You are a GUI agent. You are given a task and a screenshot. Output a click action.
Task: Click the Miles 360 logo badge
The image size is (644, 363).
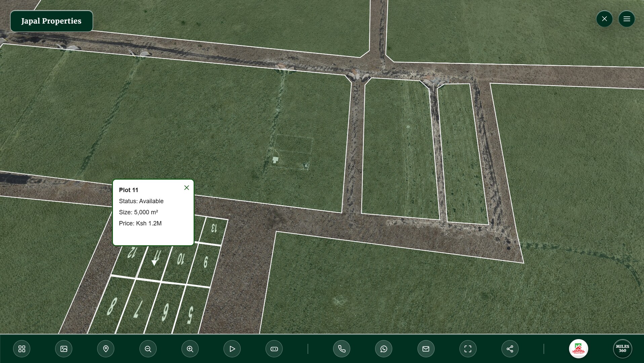(x=622, y=349)
